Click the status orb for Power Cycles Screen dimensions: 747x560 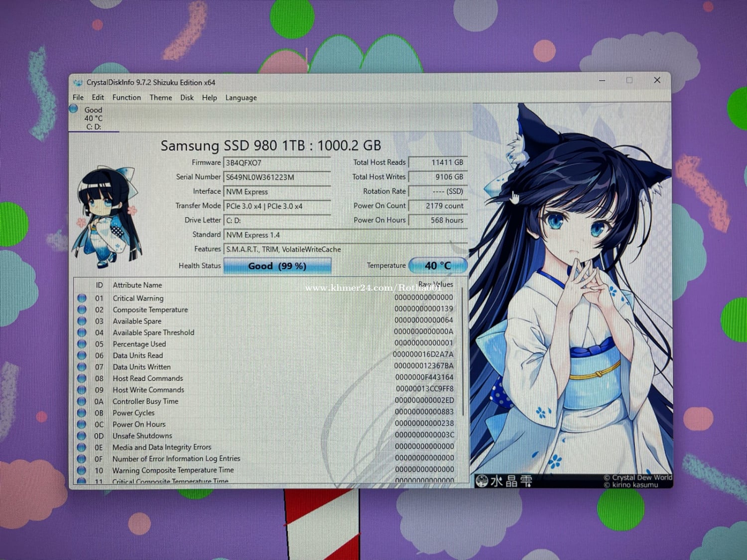pyautogui.click(x=82, y=413)
